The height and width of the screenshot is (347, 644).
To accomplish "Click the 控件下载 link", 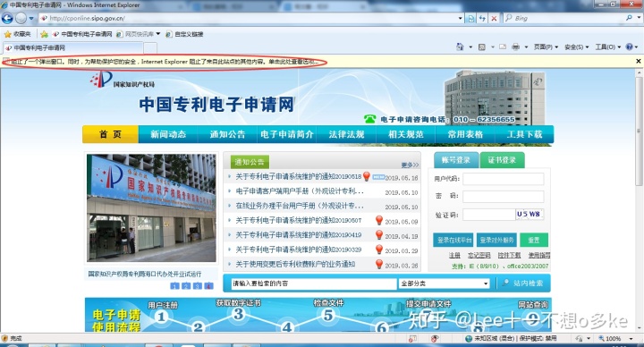I will (x=509, y=256).
